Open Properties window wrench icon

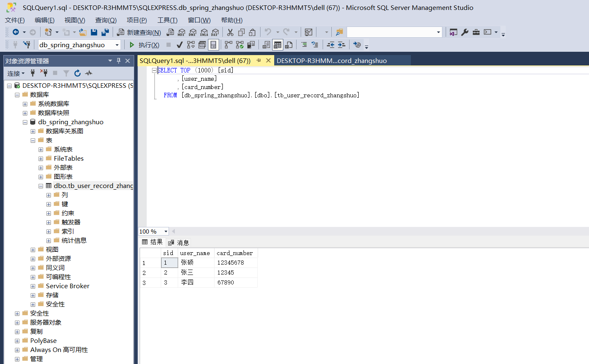[465, 32]
